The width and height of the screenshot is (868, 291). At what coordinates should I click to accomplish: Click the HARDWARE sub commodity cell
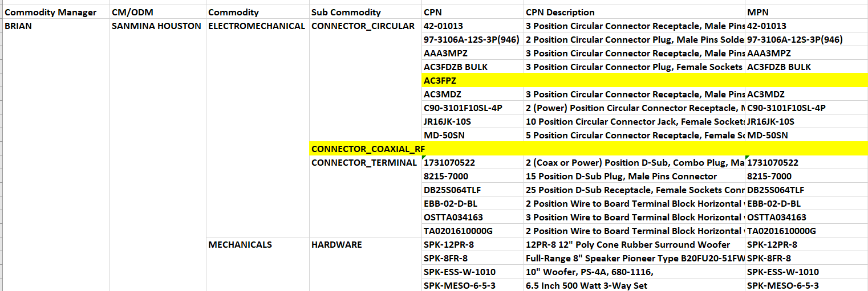(x=336, y=245)
